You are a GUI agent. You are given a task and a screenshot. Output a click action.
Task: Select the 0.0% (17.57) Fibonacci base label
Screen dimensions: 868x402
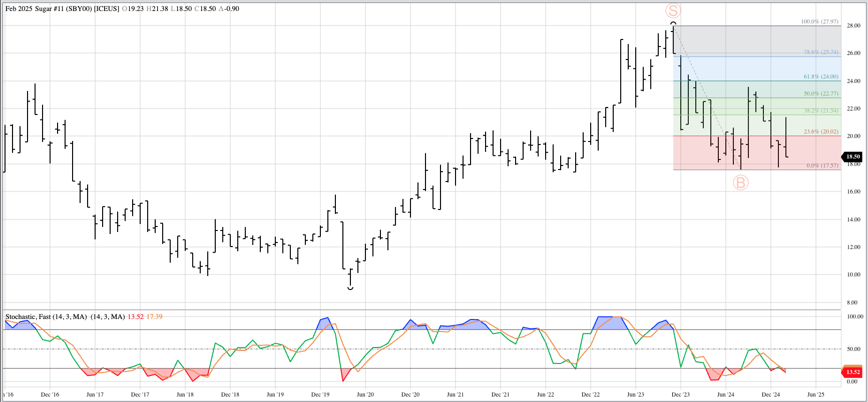pyautogui.click(x=822, y=165)
